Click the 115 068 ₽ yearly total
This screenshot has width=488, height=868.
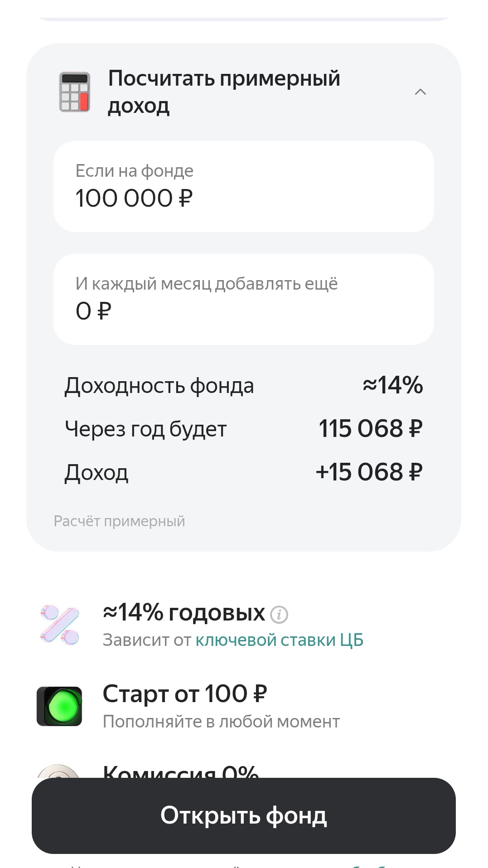pyautogui.click(x=370, y=429)
